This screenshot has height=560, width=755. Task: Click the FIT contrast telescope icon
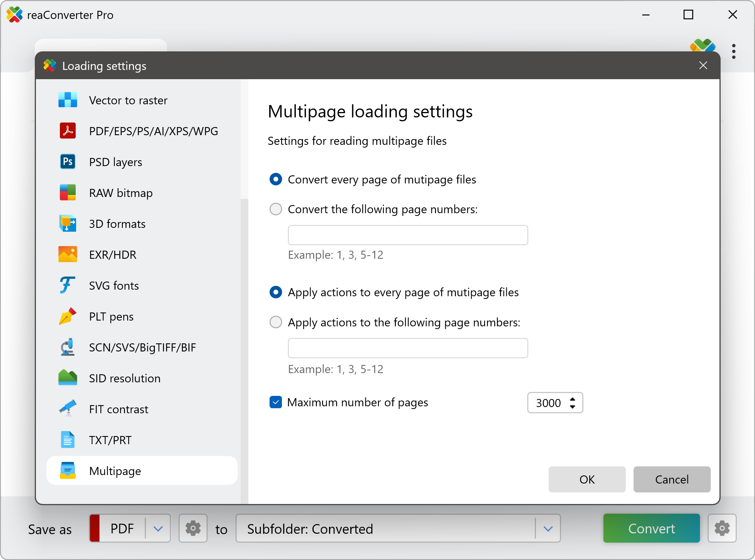point(68,409)
